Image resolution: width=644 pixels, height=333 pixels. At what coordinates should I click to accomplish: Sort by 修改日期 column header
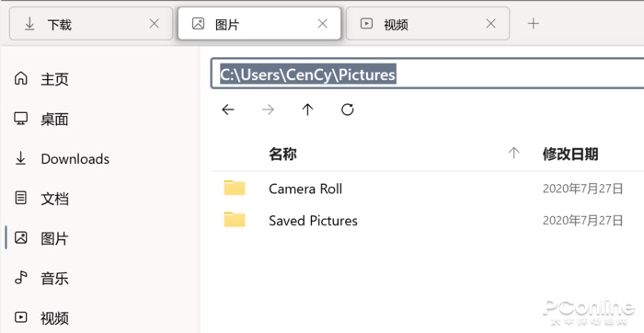click(x=570, y=154)
